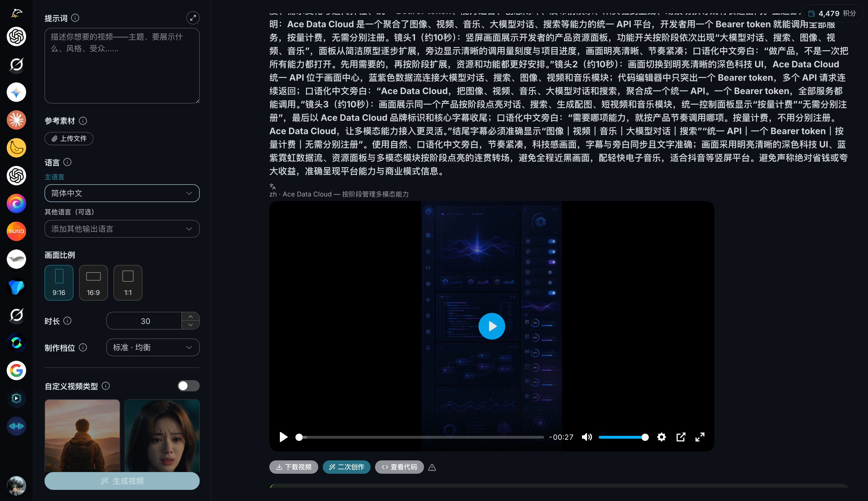The image size is (868, 501).
Task: Open the Suno music service icon
Action: (16, 231)
